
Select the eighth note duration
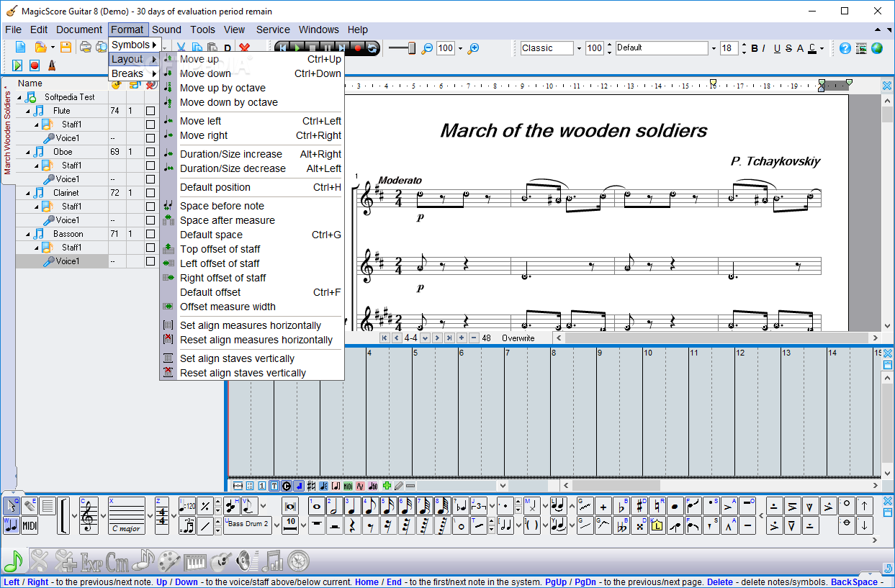click(371, 506)
